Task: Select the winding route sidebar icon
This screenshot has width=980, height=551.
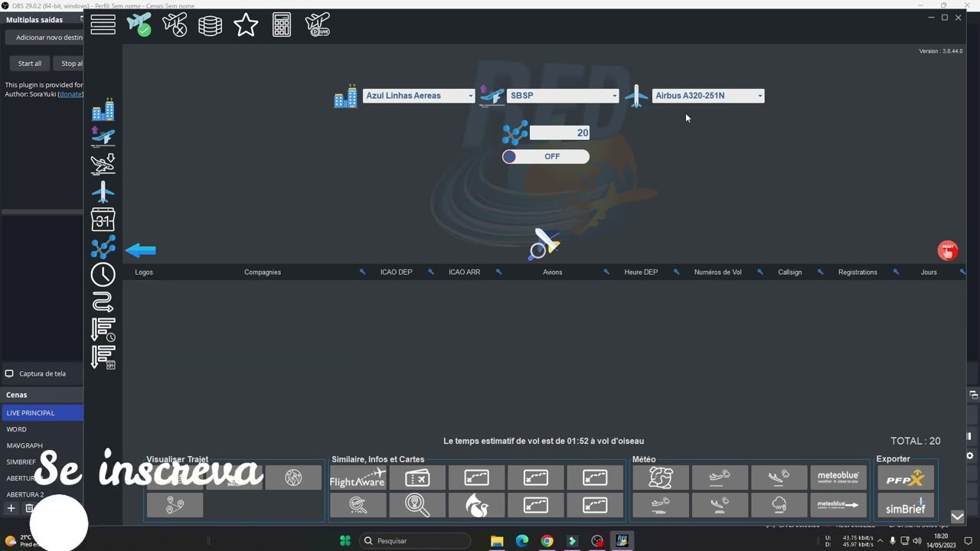Action: [103, 302]
